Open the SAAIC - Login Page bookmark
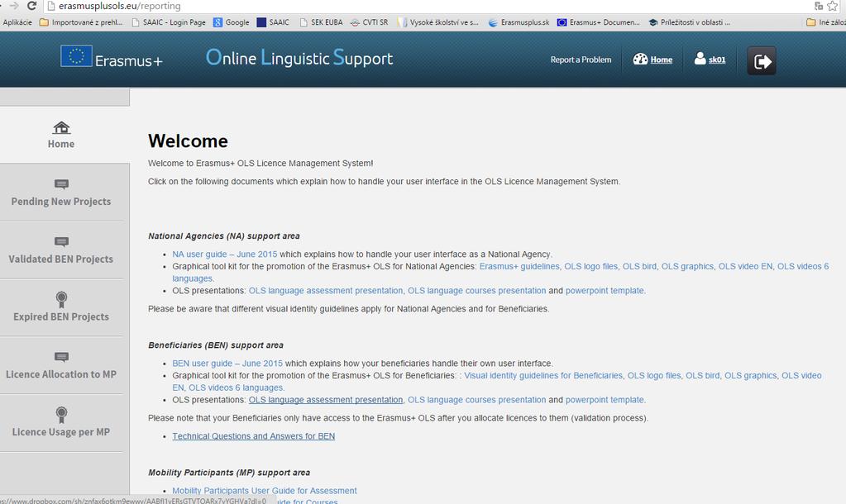This screenshot has width=846, height=504. click(169, 22)
